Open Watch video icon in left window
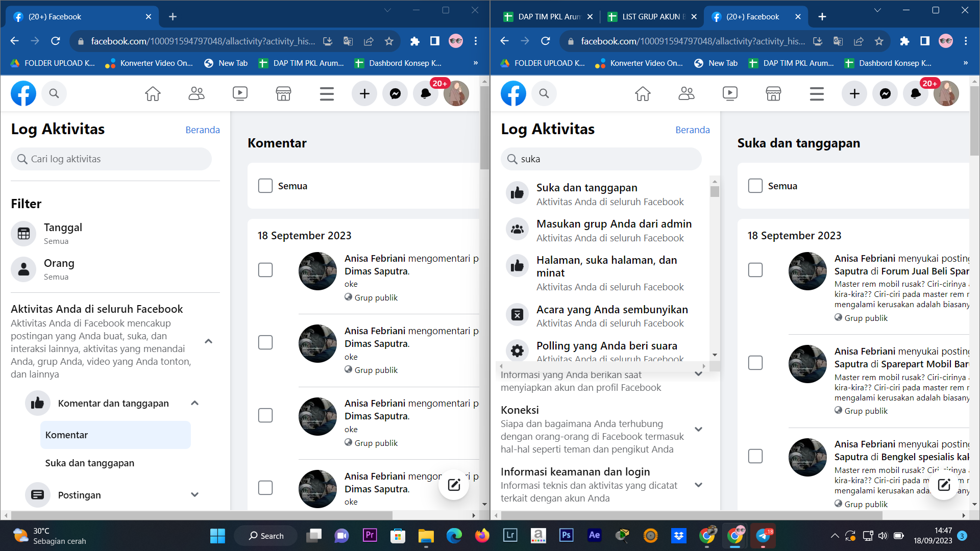 (240, 94)
